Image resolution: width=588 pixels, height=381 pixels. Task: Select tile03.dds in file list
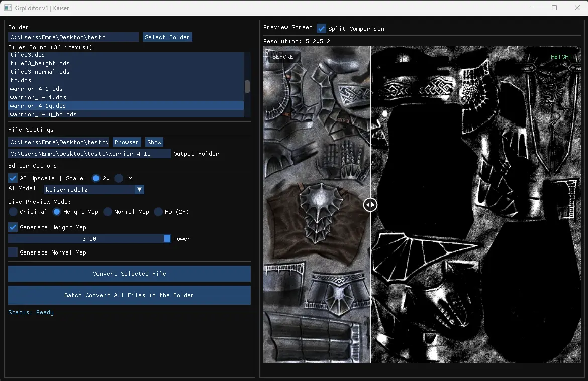(126, 55)
